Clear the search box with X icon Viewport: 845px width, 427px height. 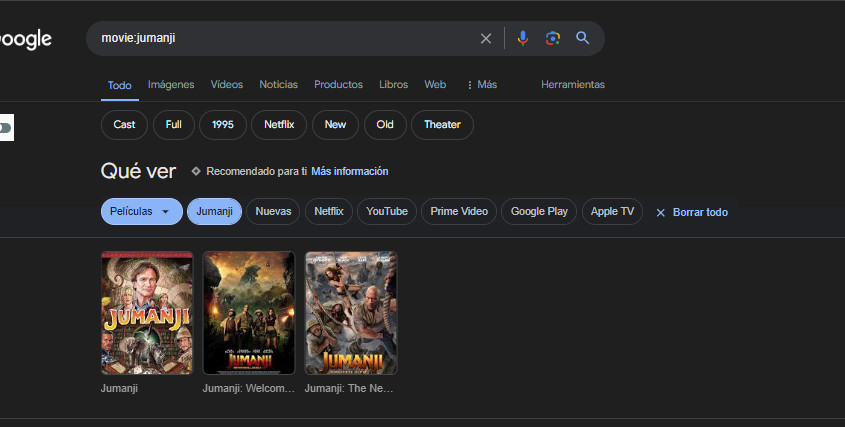coord(486,39)
